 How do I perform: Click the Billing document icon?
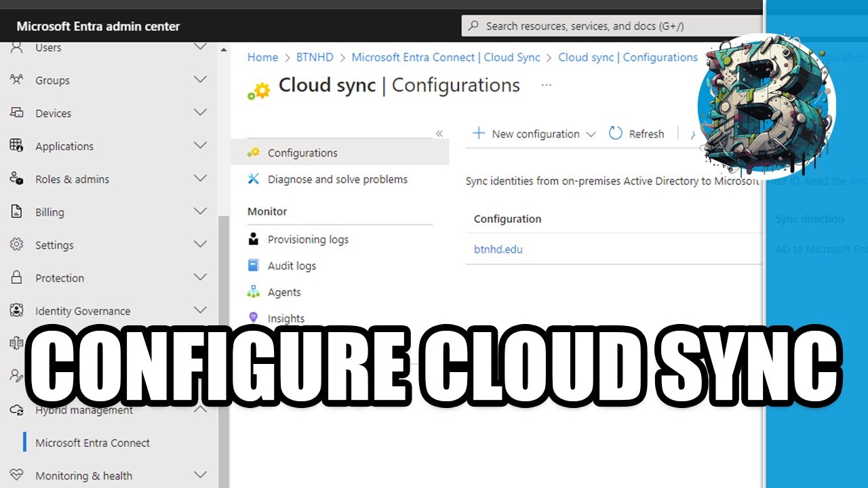(x=17, y=212)
